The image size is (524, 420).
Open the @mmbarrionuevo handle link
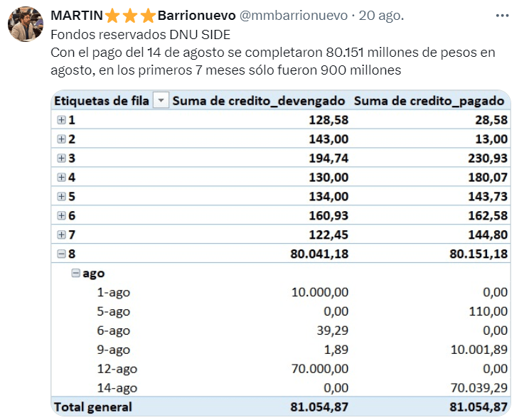coord(294,16)
